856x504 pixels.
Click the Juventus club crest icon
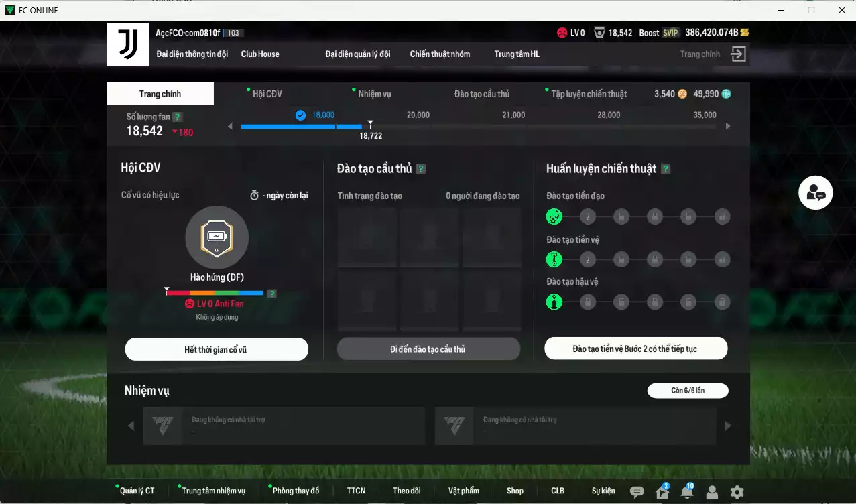point(127,45)
